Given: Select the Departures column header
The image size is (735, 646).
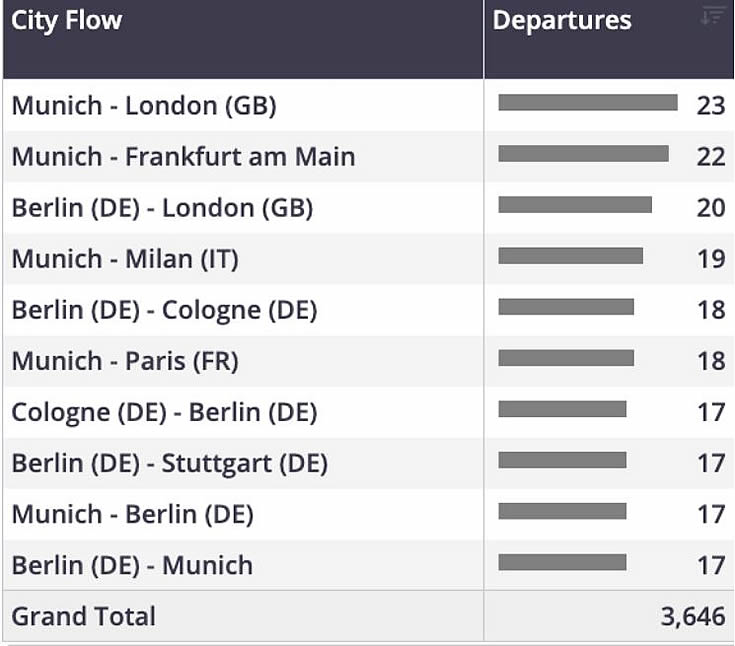Looking at the screenshot, I should tap(609, 39).
